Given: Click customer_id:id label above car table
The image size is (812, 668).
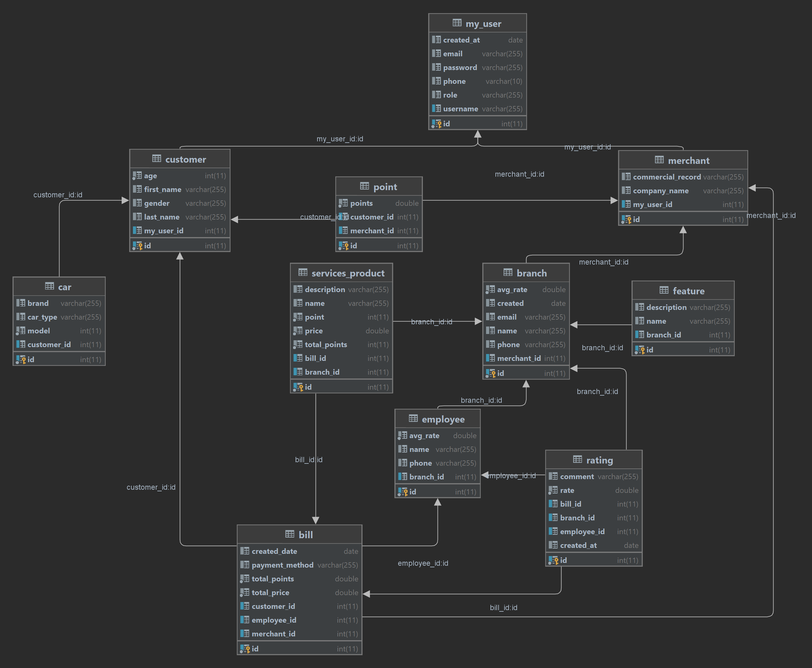Looking at the screenshot, I should coord(58,195).
